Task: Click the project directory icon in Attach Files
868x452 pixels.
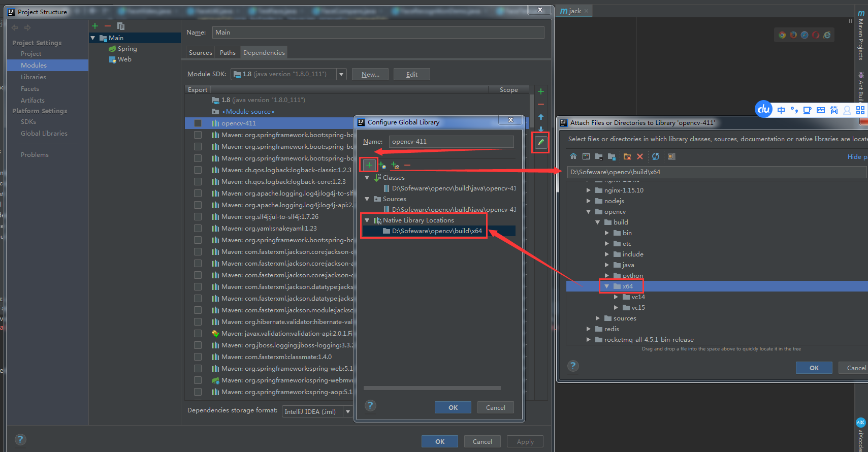Action: pyautogui.click(x=599, y=156)
